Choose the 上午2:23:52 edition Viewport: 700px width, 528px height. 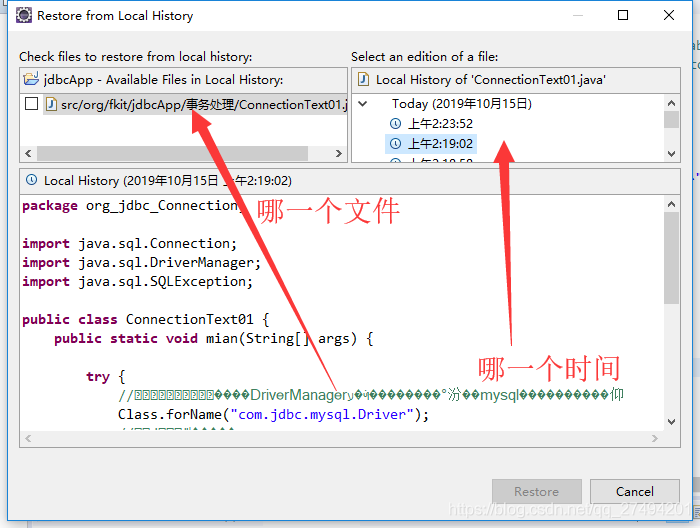click(440, 124)
